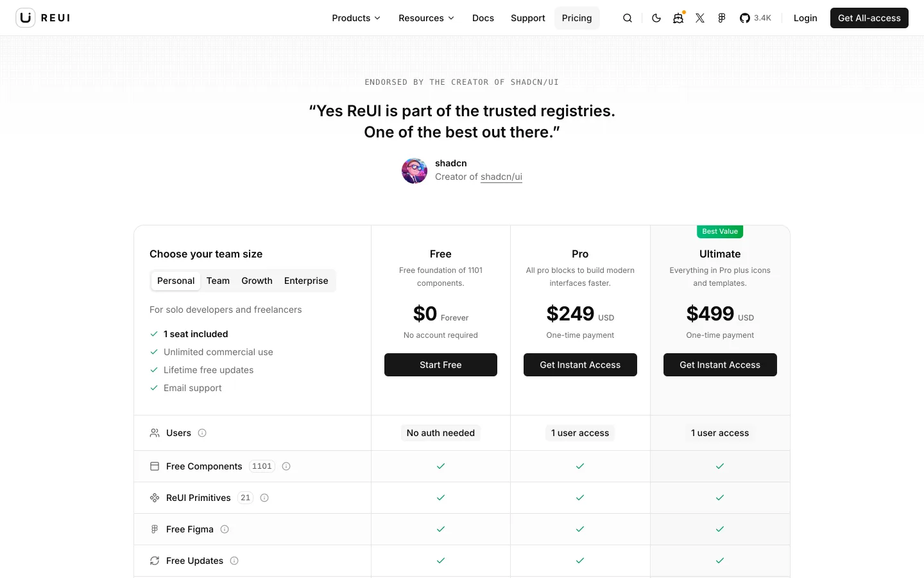Screen dimensions: 924x578
Task: Click the Free Updates refresh icon
Action: coord(155,561)
